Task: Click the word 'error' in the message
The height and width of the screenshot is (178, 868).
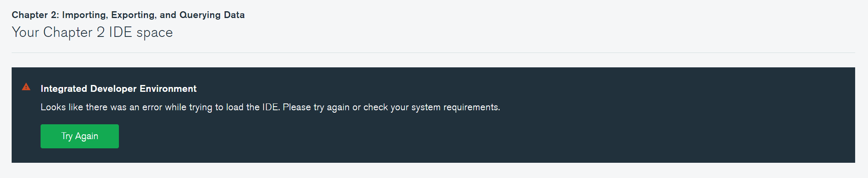Action: pyautogui.click(x=152, y=107)
